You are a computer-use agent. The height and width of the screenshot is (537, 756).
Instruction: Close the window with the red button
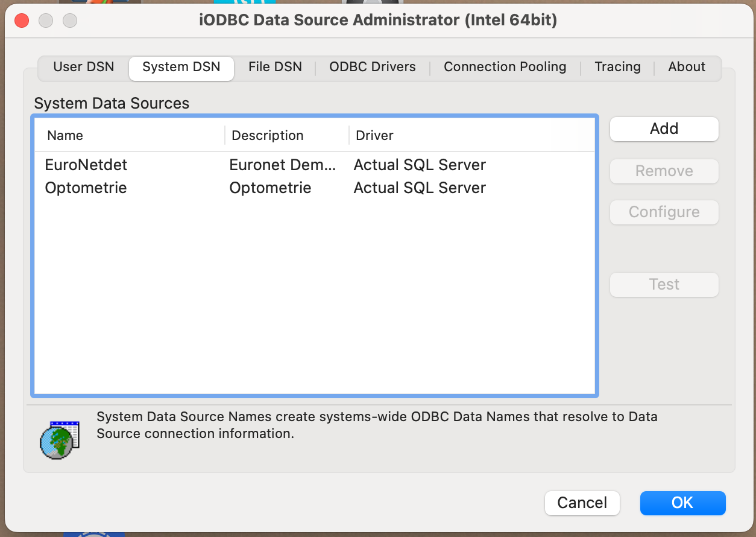(x=22, y=21)
